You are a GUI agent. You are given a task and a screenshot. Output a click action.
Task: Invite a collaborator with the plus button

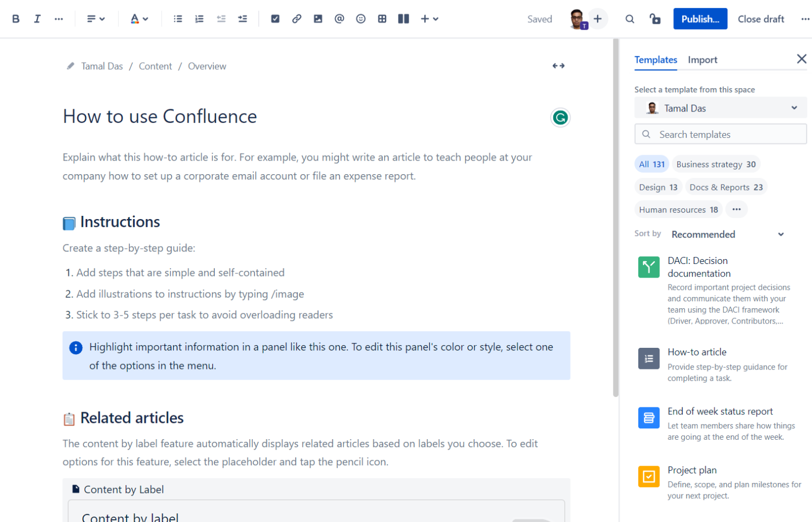(598, 19)
